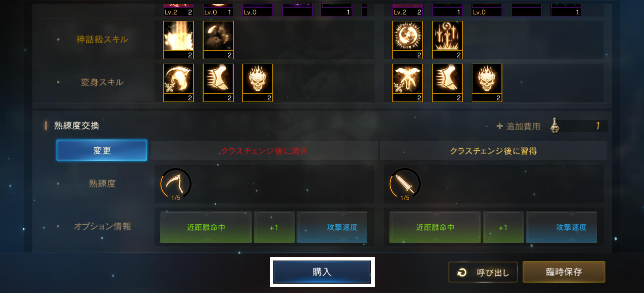
Task: Click the 購入 purchase button
Action: pos(322,272)
